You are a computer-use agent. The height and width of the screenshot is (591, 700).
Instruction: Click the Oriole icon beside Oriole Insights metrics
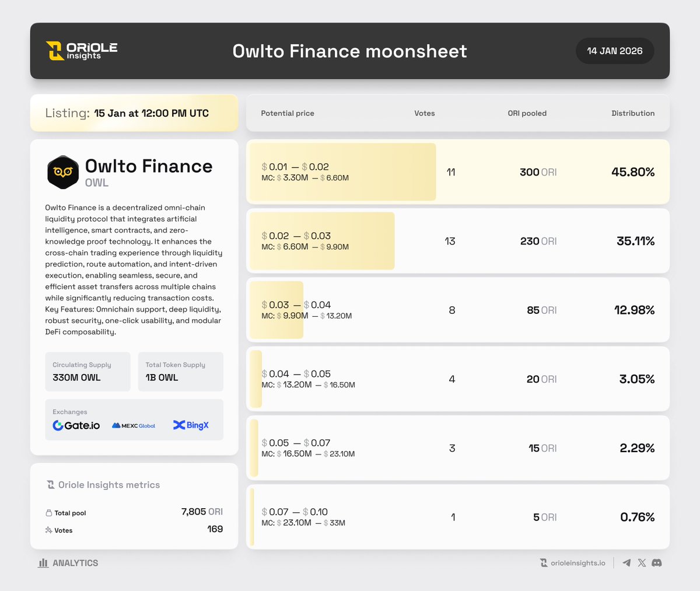coord(51,485)
